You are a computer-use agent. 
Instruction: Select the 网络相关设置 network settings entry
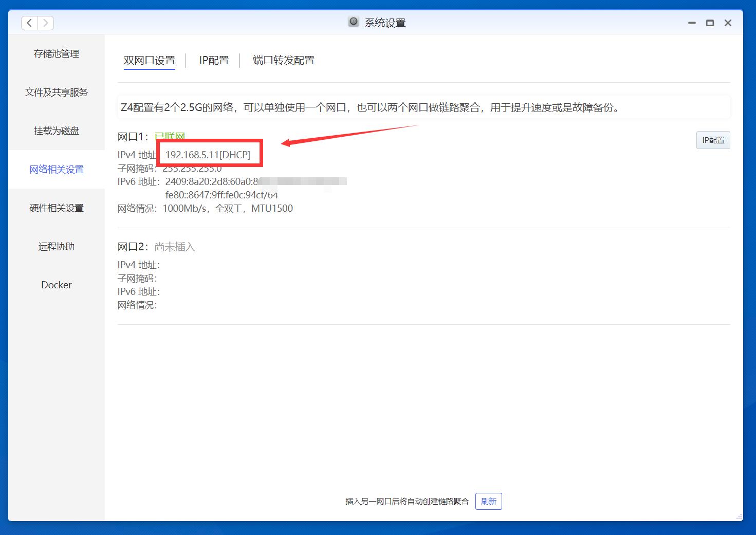click(x=57, y=169)
